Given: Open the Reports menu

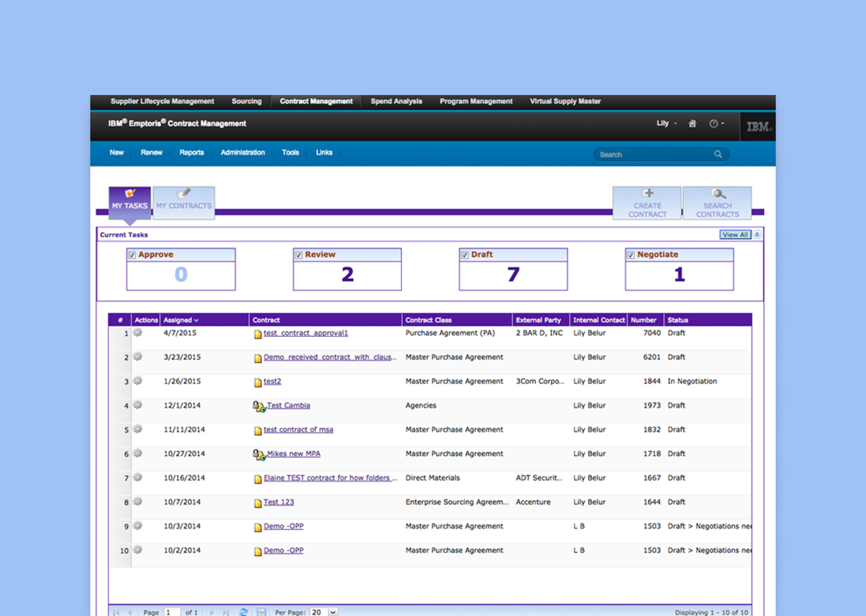Looking at the screenshot, I should click(x=192, y=152).
